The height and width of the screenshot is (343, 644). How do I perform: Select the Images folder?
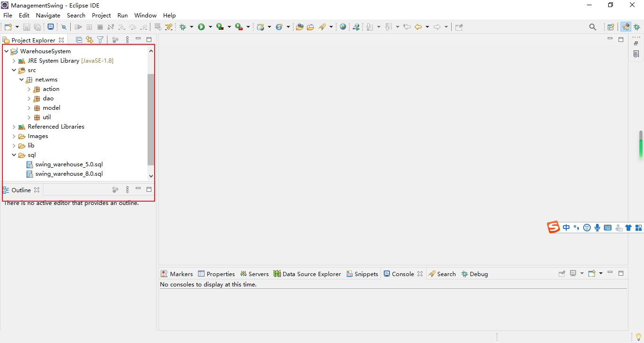tap(38, 136)
